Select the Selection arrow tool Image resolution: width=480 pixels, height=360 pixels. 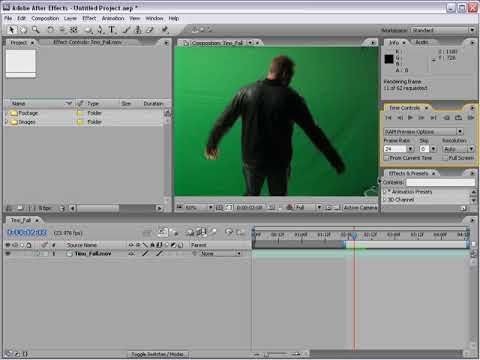[x=11, y=30]
